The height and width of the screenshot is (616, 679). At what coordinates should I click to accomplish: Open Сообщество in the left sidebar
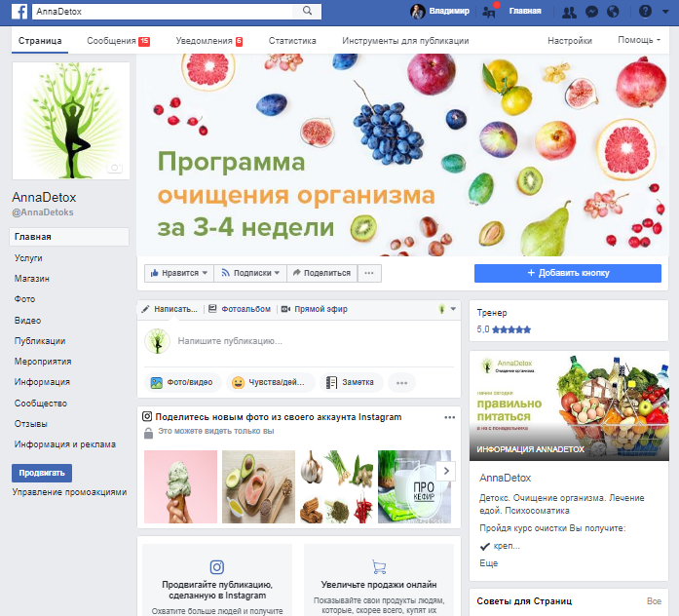[x=40, y=404]
